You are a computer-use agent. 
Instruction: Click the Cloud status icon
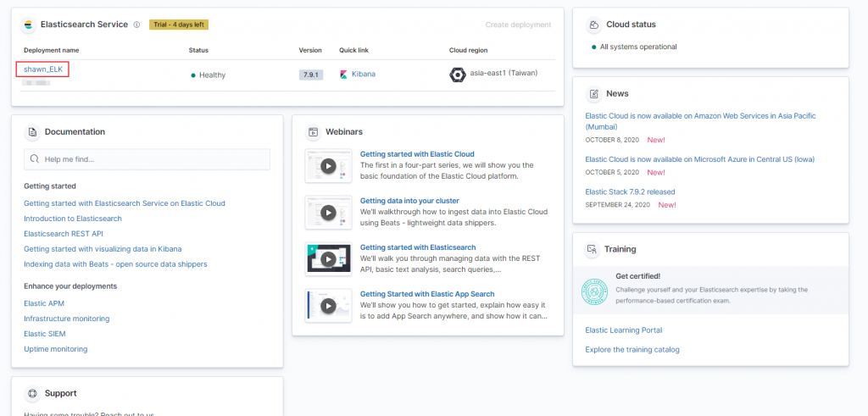coord(594,25)
